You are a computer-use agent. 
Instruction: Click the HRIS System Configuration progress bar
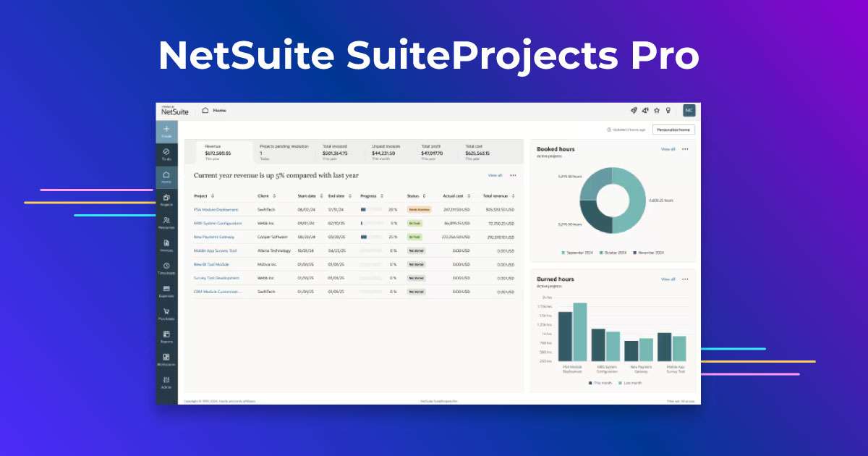(372, 223)
